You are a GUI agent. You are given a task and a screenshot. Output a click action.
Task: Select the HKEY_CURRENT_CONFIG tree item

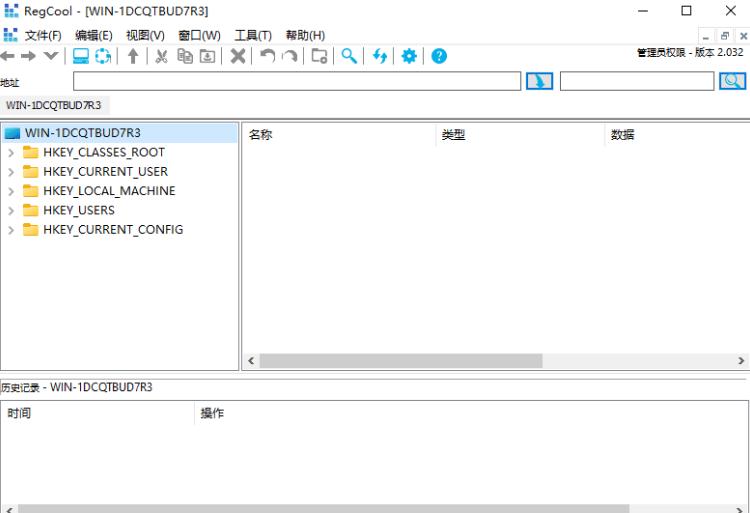tap(113, 229)
